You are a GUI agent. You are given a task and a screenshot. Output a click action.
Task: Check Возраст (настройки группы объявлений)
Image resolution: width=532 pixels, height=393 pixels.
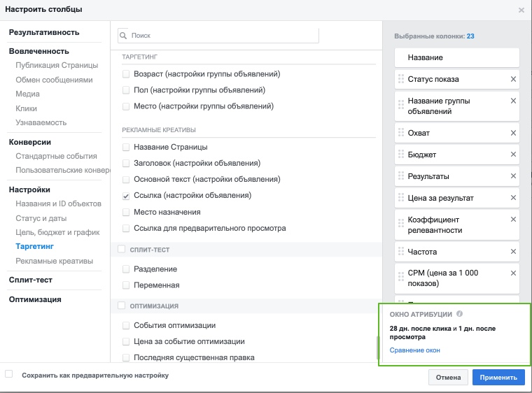coord(126,74)
